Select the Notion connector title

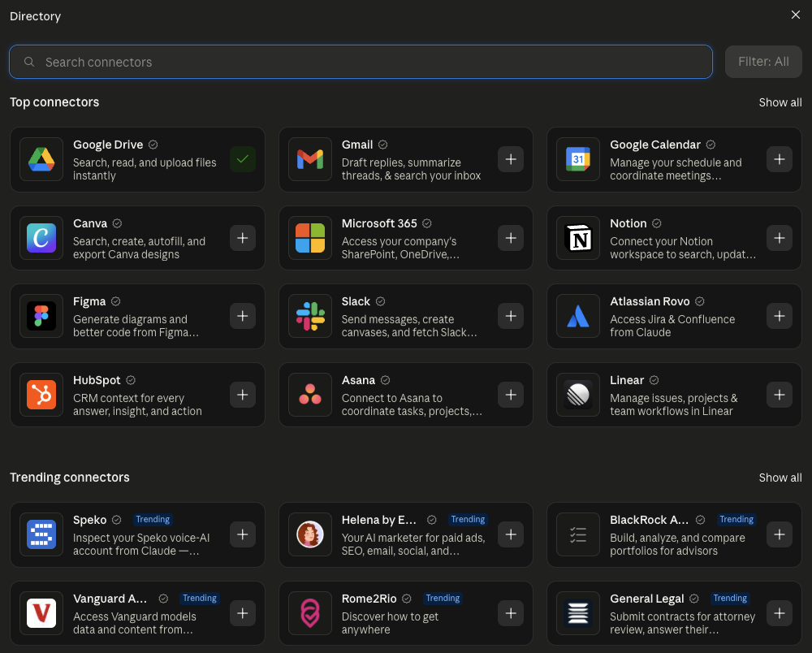pyautogui.click(x=628, y=223)
